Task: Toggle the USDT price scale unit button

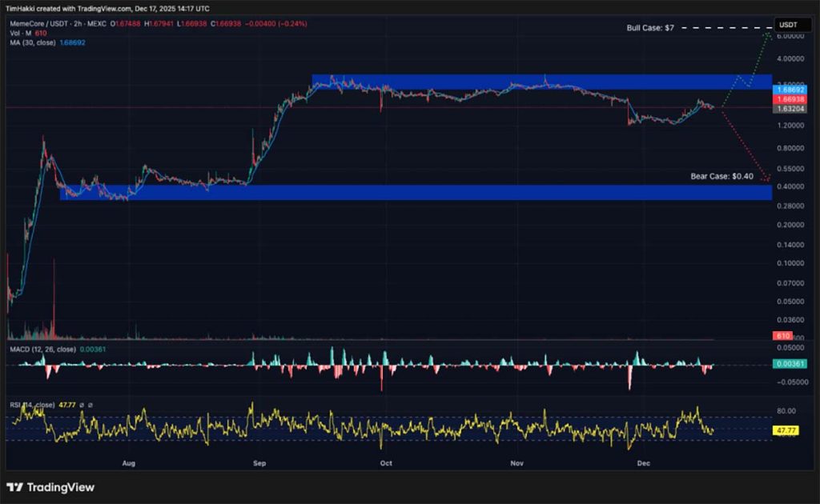Action: coord(792,25)
